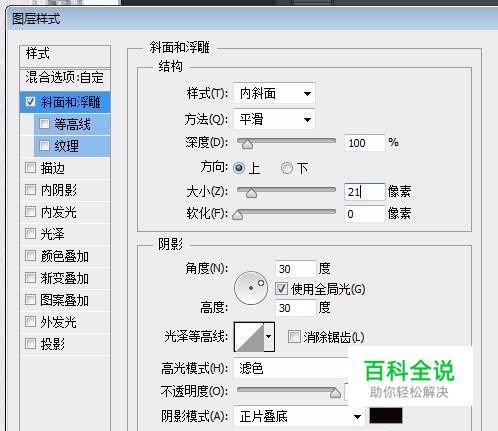Image resolution: width=498 pixels, height=431 pixels.
Task: Click the 深度 value field showing 100
Action: pyautogui.click(x=365, y=143)
